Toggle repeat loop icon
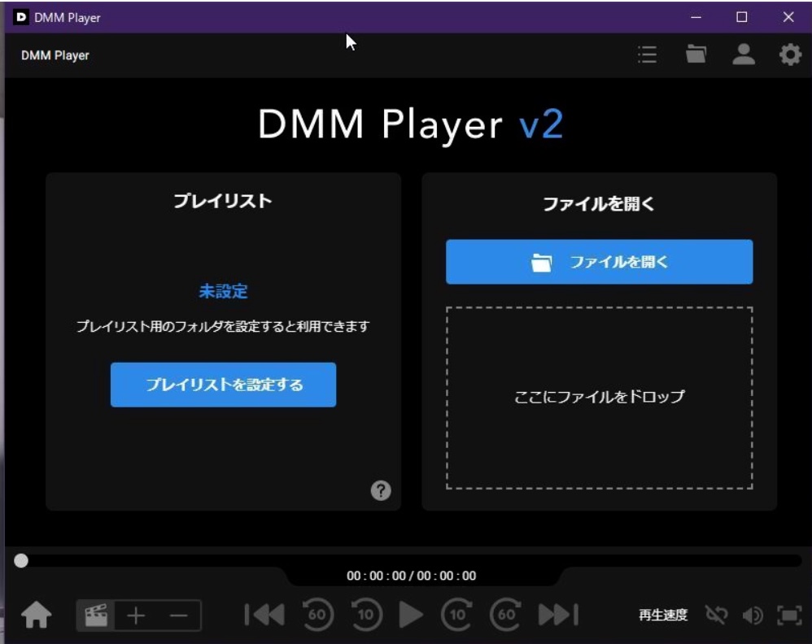The width and height of the screenshot is (812, 644). tap(717, 615)
